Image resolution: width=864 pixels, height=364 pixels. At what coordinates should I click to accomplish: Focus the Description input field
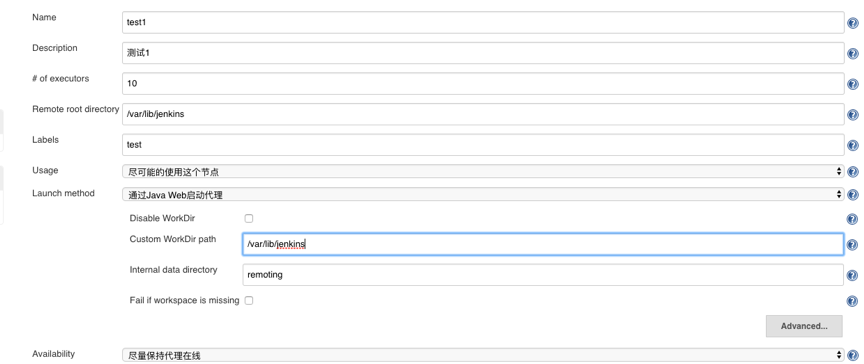click(483, 53)
